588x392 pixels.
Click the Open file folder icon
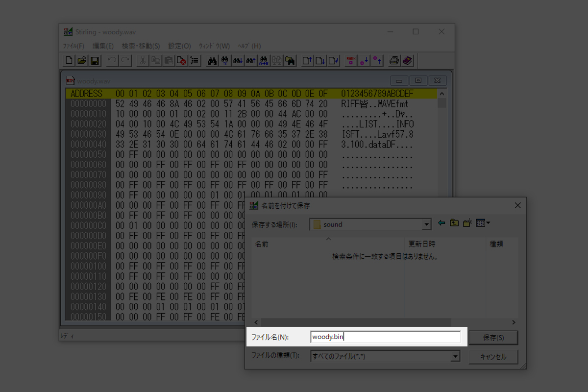click(x=82, y=61)
